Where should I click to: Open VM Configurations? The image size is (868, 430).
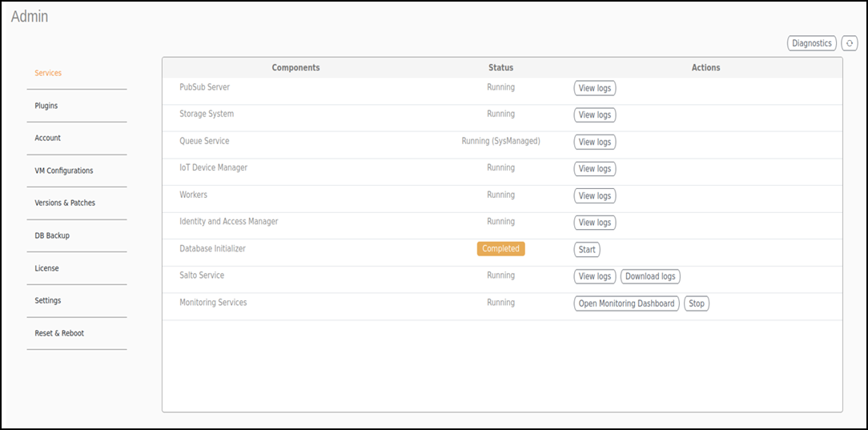(64, 171)
